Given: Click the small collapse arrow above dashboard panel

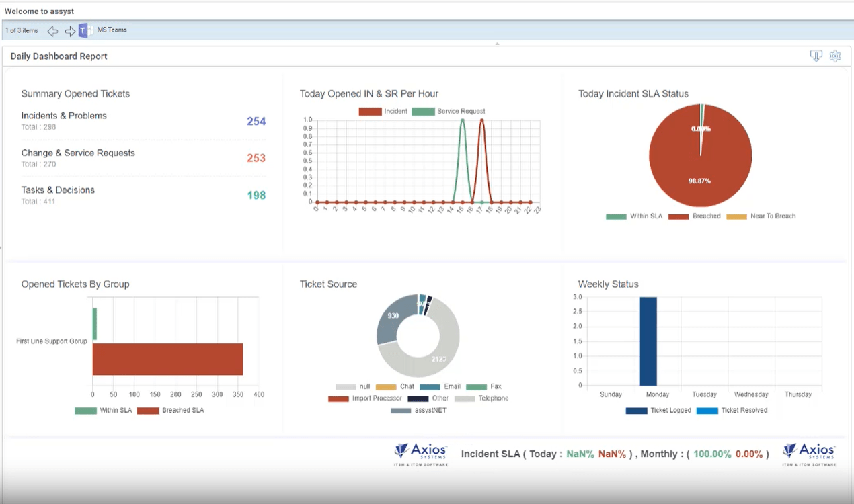Looking at the screenshot, I should pos(498,44).
